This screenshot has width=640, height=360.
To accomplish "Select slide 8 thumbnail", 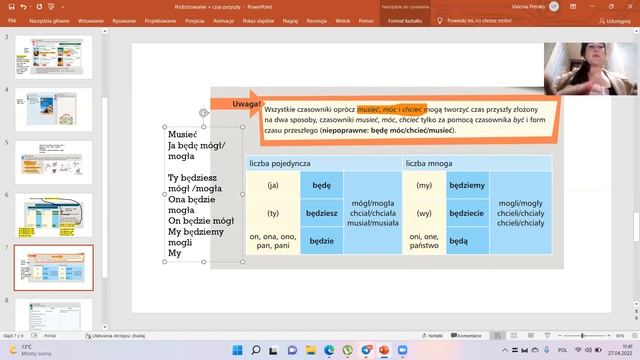I will (x=53, y=315).
